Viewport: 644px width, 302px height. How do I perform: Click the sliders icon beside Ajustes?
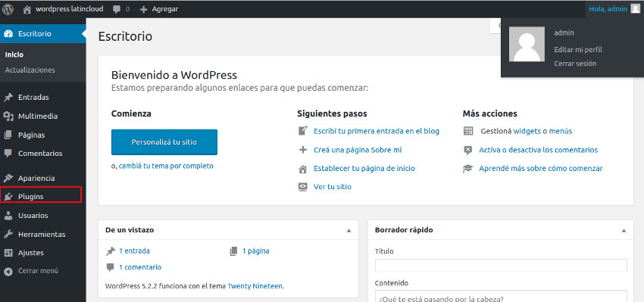point(8,253)
